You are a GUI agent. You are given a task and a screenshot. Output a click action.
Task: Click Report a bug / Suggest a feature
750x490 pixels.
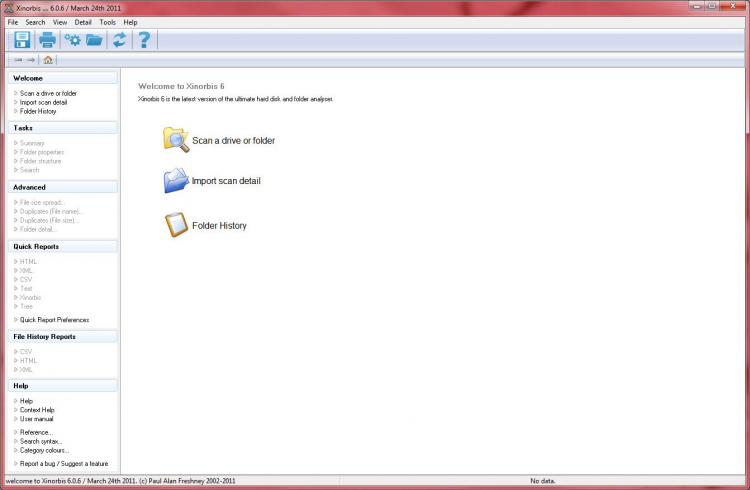tap(64, 464)
